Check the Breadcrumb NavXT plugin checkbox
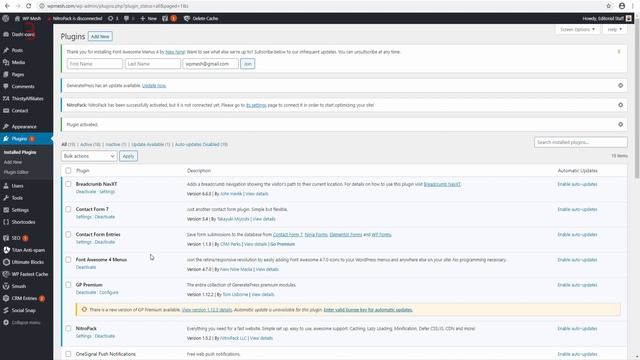 pos(68,184)
